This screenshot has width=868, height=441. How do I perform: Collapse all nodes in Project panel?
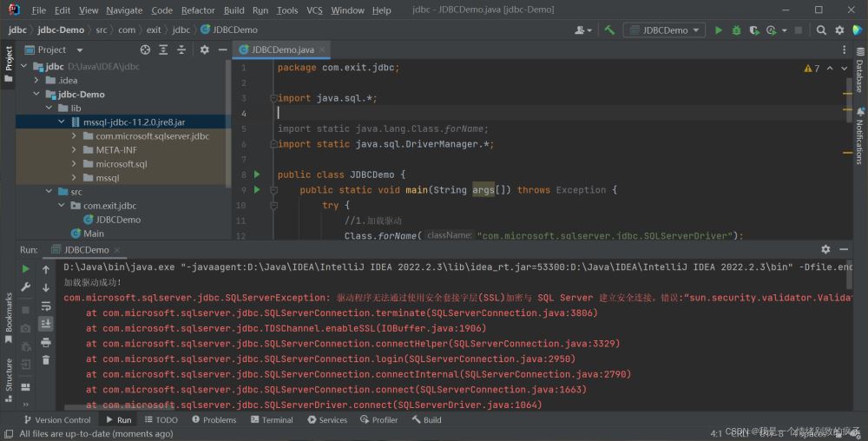(181, 50)
